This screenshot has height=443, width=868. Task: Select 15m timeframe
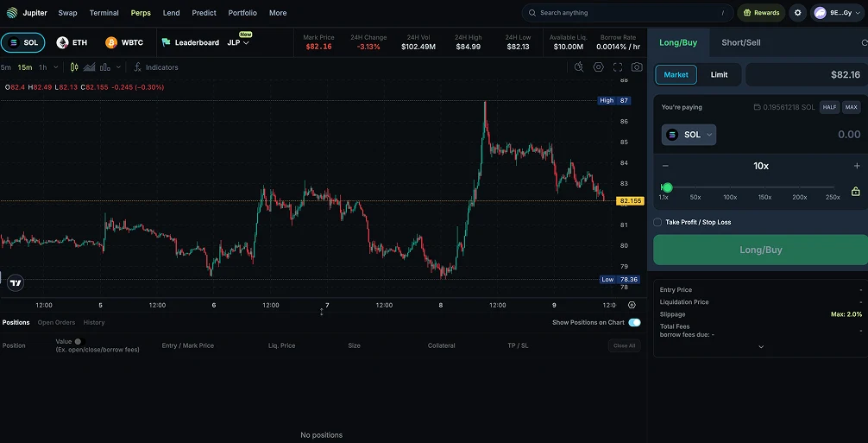(25, 67)
